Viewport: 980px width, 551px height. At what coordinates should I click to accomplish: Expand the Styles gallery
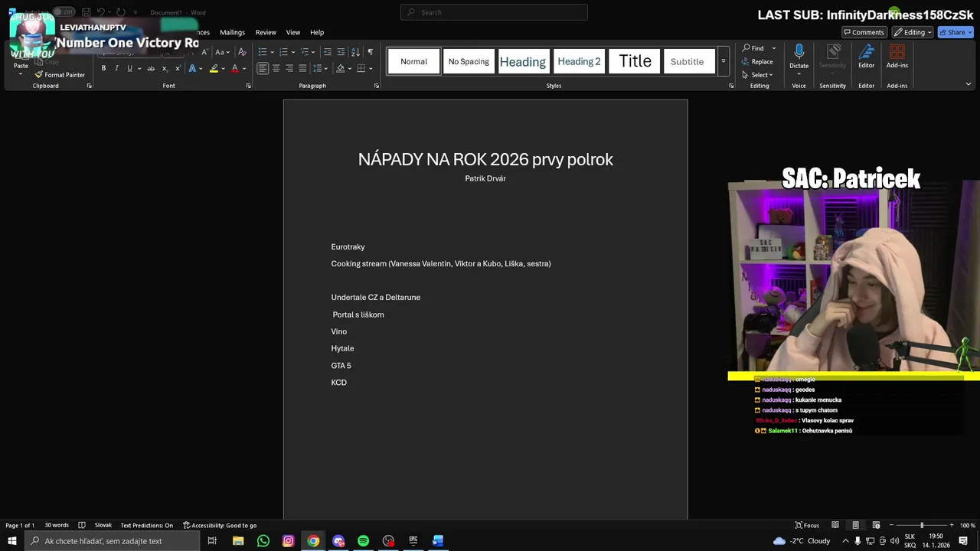pyautogui.click(x=723, y=61)
